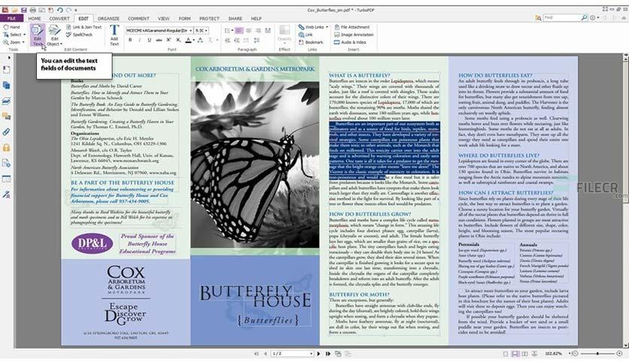
Task: Select the Hand tool
Action: point(11,27)
